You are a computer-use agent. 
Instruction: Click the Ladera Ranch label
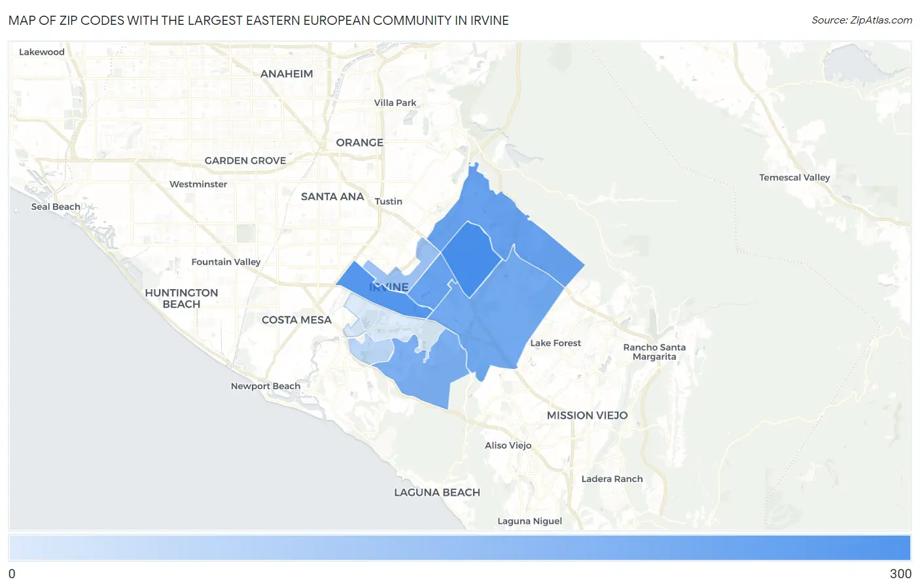pyautogui.click(x=612, y=479)
